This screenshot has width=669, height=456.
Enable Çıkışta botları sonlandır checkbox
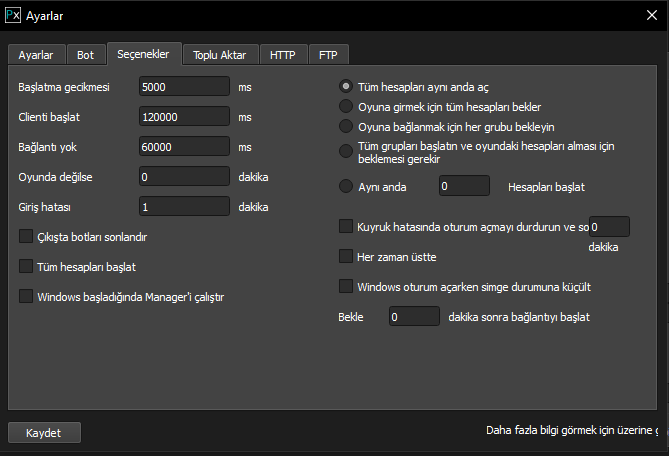26,237
